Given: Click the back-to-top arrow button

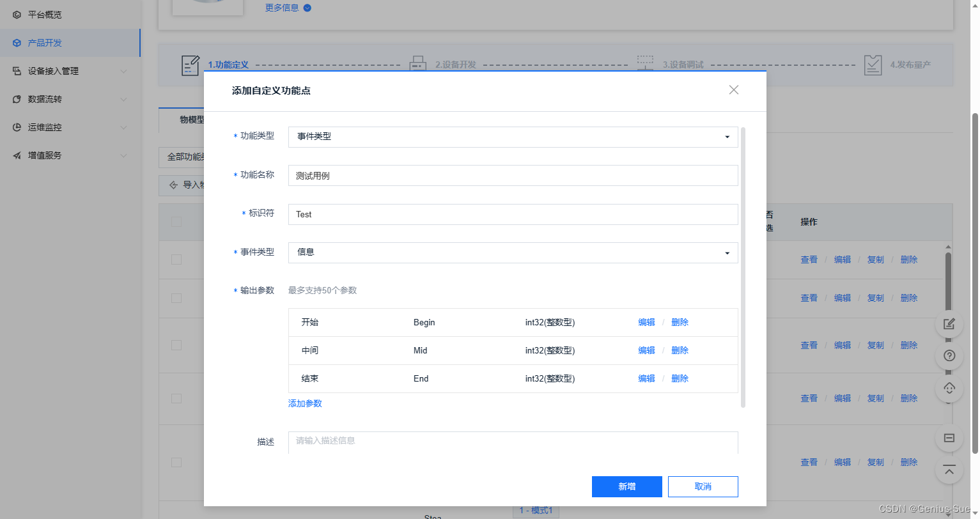Looking at the screenshot, I should tap(949, 471).
